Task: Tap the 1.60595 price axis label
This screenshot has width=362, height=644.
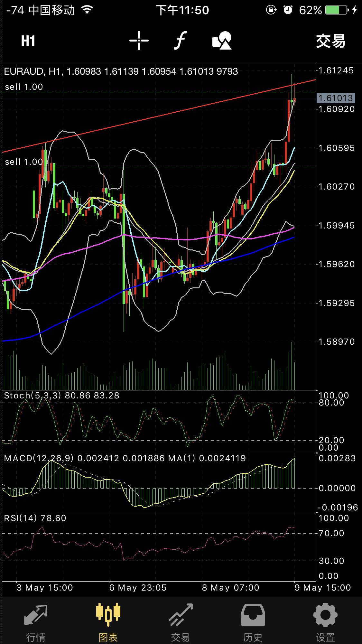Action: pos(336,148)
